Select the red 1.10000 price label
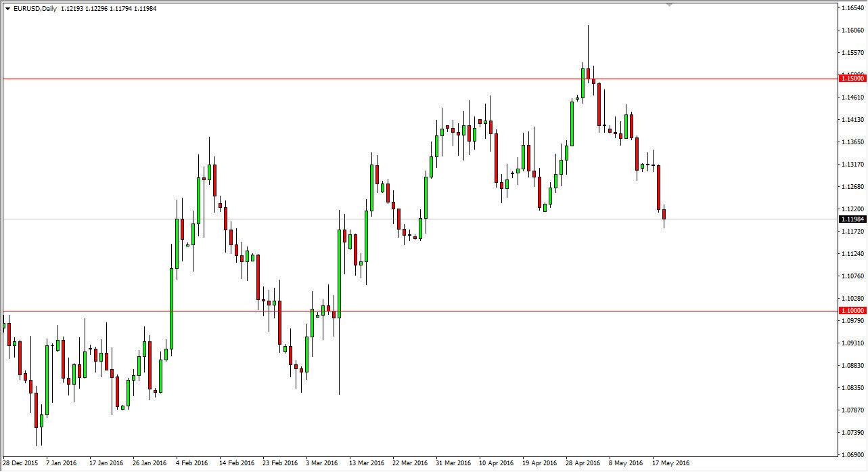Image resolution: width=868 pixels, height=472 pixels. tap(852, 311)
